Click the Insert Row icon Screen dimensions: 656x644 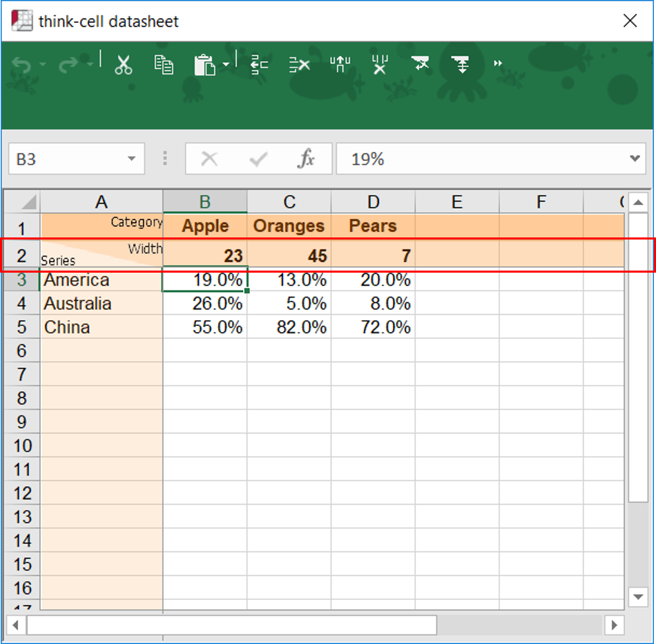259,64
